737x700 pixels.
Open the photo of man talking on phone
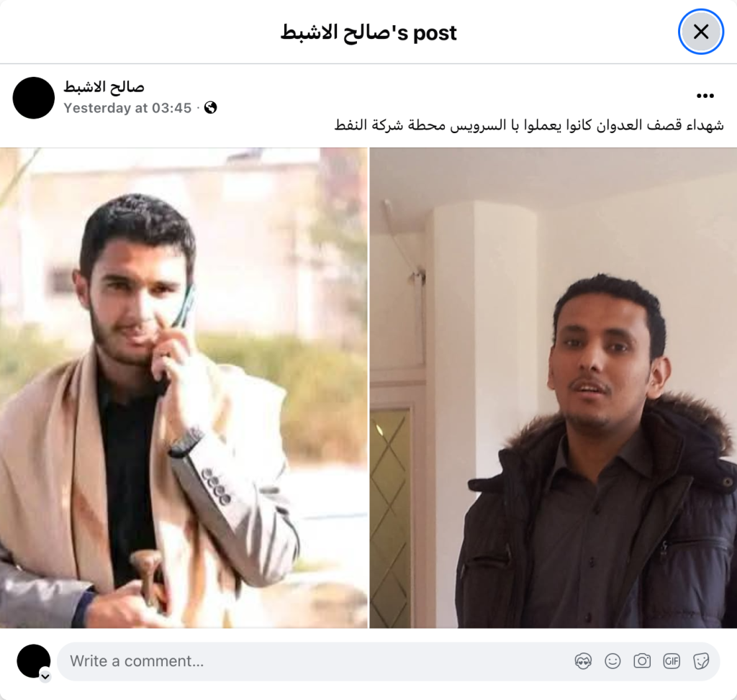(184, 388)
